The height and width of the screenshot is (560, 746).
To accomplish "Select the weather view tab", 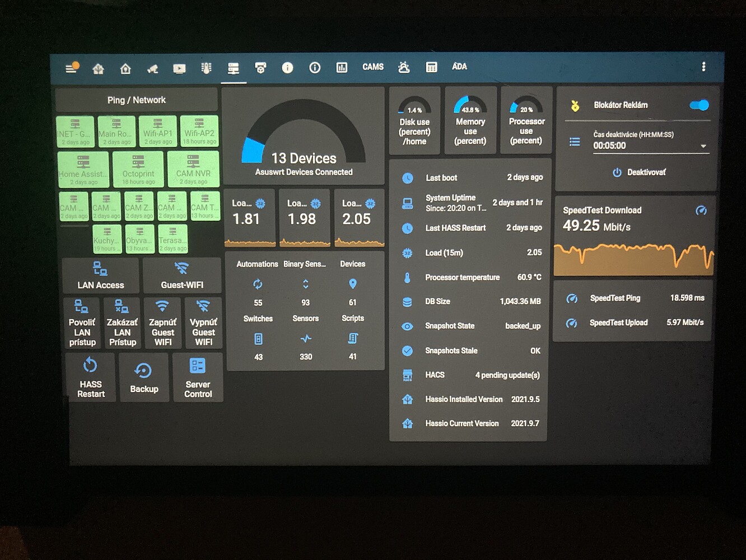I will [404, 67].
